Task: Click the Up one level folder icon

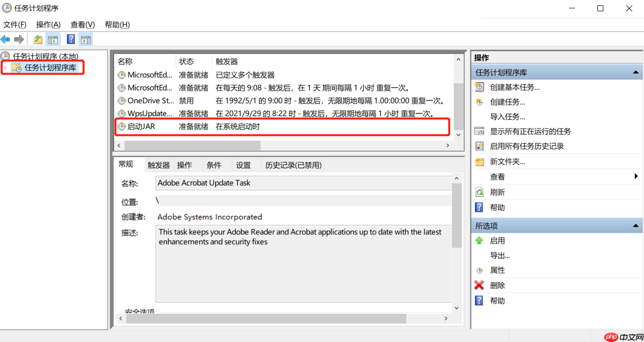Action: [x=38, y=40]
